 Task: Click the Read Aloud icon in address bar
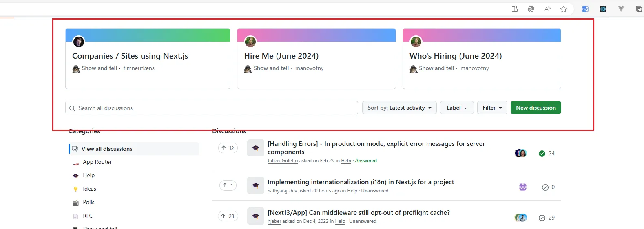(x=547, y=9)
